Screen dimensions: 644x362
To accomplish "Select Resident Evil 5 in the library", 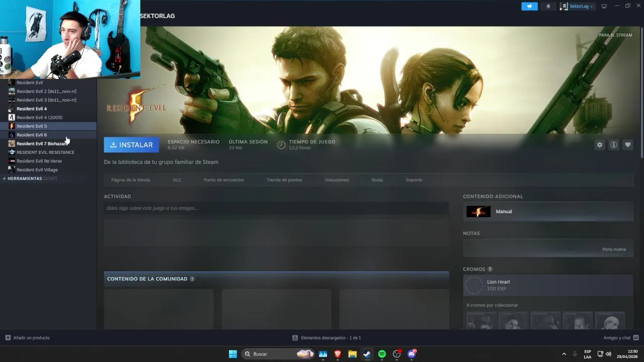I will [x=48, y=126].
